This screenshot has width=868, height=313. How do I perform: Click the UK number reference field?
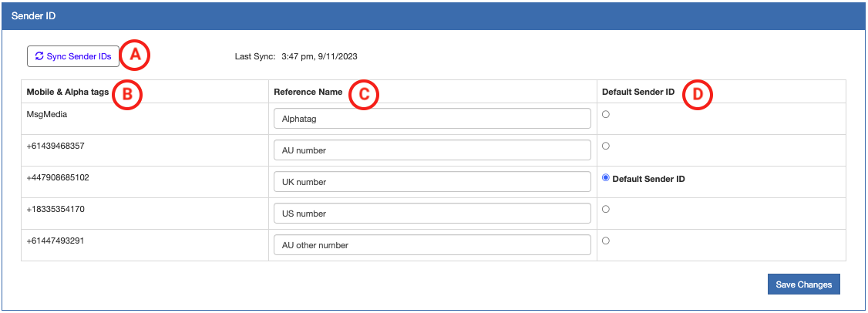[x=432, y=182]
